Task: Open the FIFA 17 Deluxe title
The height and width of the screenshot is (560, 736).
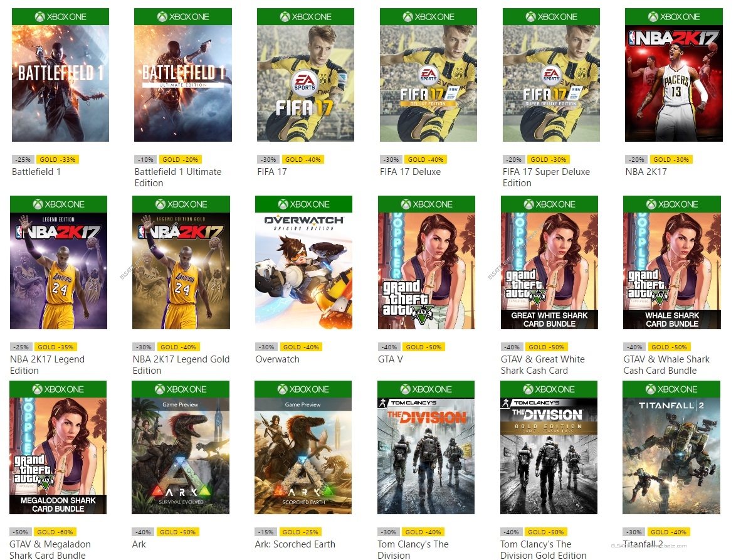Action: click(410, 172)
